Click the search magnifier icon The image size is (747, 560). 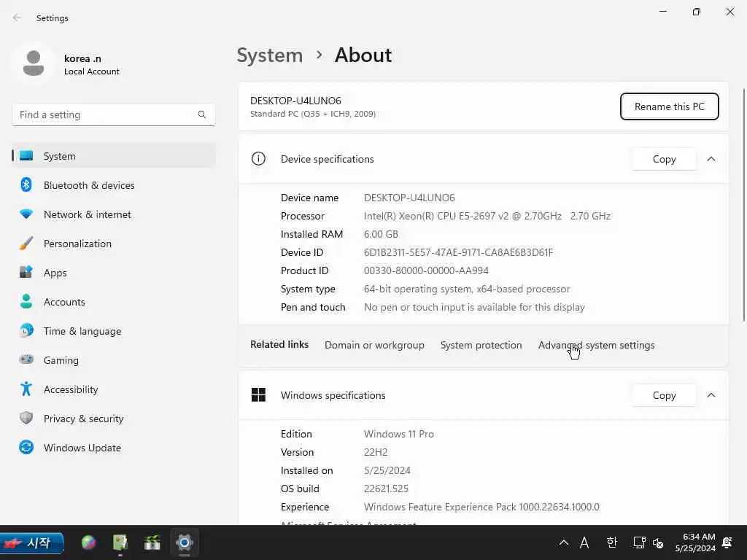tap(202, 114)
